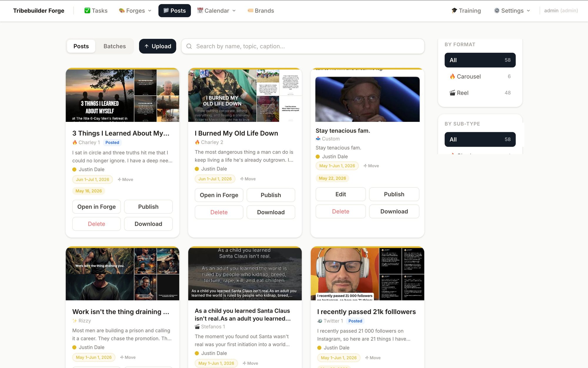
Task: Download 'I Burned My Old Life Down' post
Action: click(271, 212)
